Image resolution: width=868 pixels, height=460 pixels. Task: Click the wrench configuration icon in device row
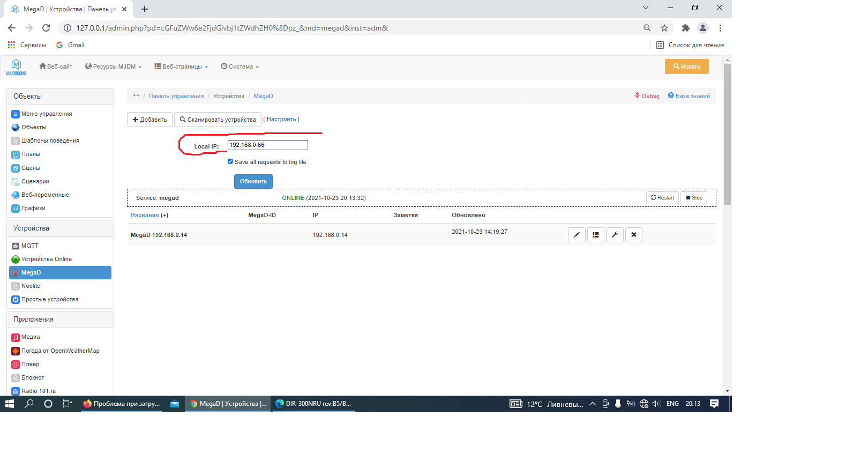[x=615, y=235]
